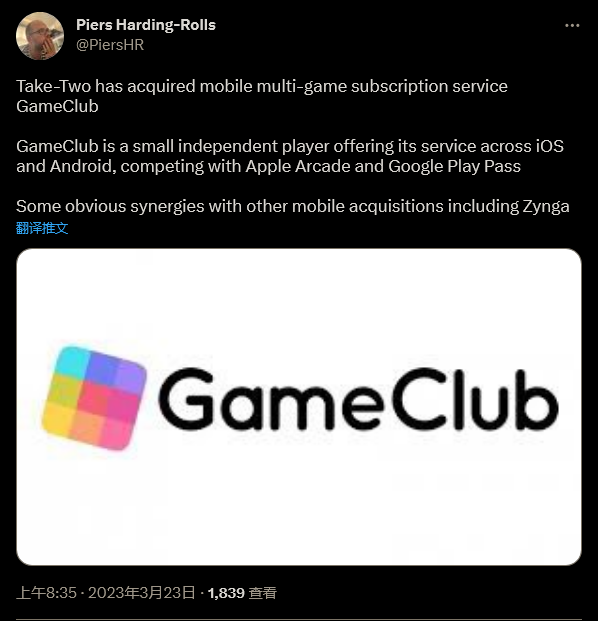The image size is (598, 621).
Task: Click the purple top-right logo square
Action: tap(130, 376)
